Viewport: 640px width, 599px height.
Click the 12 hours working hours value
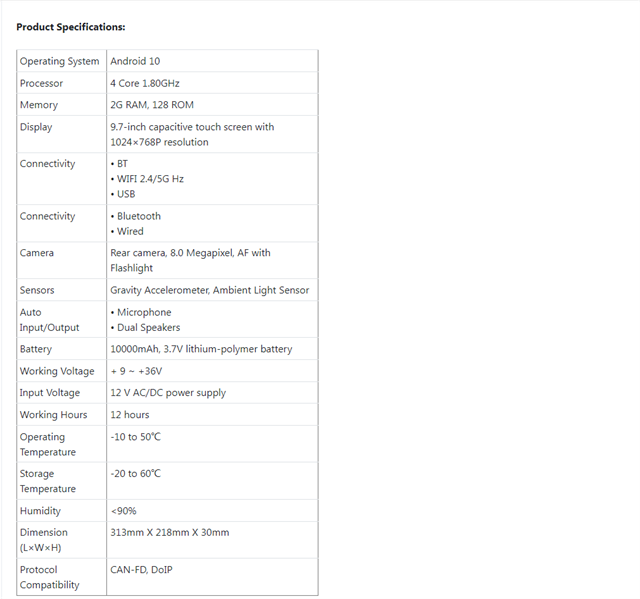[130, 415]
